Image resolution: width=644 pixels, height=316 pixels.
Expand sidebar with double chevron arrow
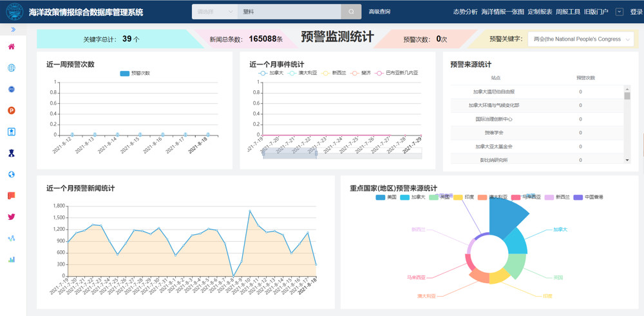click(x=13, y=30)
